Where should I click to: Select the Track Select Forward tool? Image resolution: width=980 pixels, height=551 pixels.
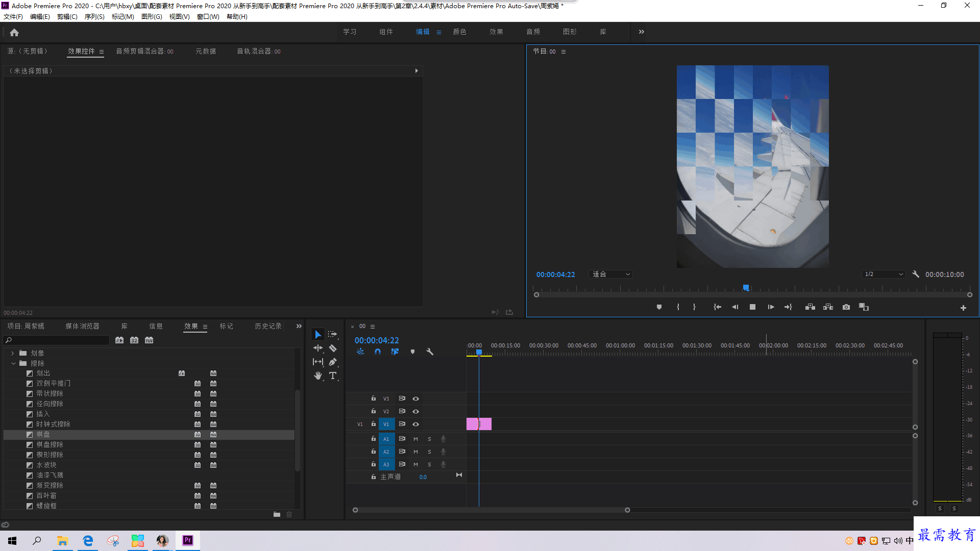(333, 335)
